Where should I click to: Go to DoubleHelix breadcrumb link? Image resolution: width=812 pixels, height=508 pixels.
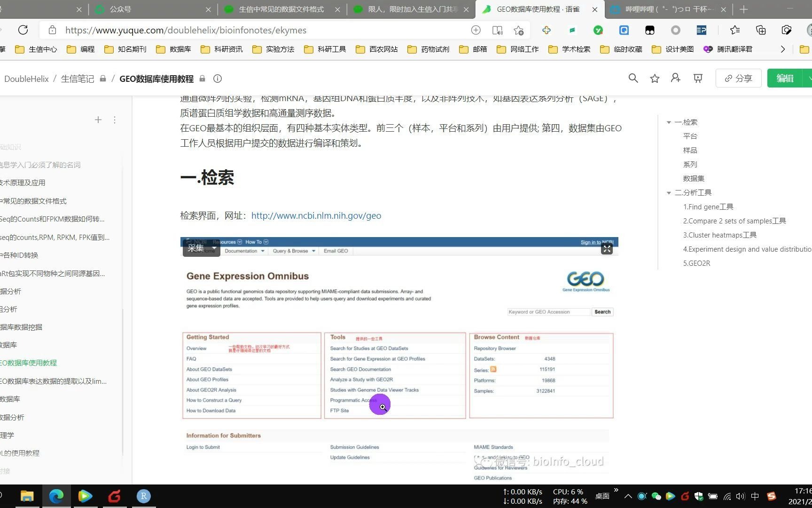[x=26, y=79]
